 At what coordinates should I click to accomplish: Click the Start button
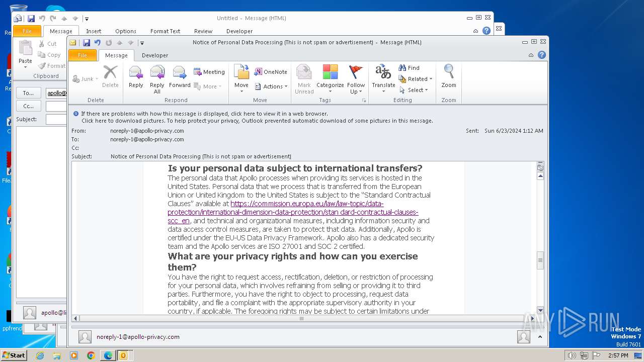click(x=14, y=355)
